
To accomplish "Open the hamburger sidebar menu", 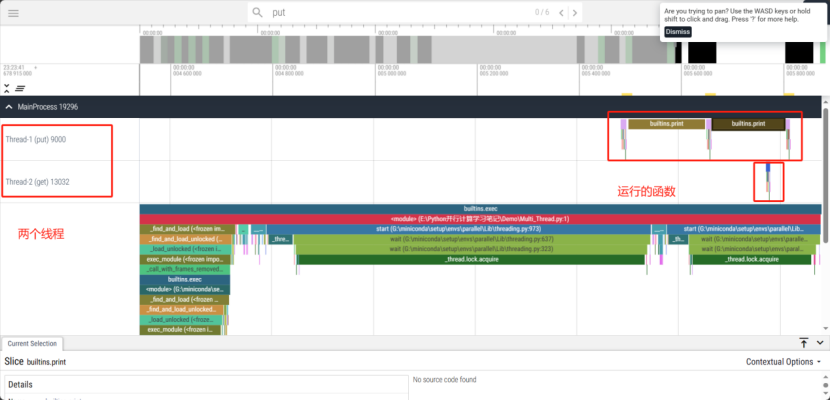I will pyautogui.click(x=13, y=12).
